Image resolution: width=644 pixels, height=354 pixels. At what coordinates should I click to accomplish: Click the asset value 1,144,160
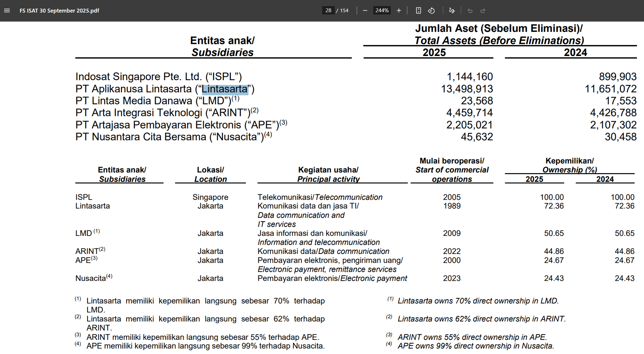tap(470, 77)
